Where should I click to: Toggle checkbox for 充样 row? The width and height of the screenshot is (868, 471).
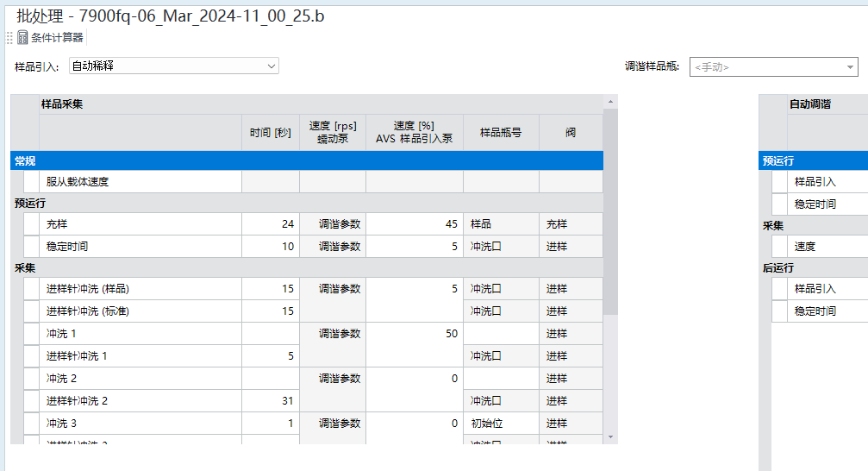[x=32, y=224]
